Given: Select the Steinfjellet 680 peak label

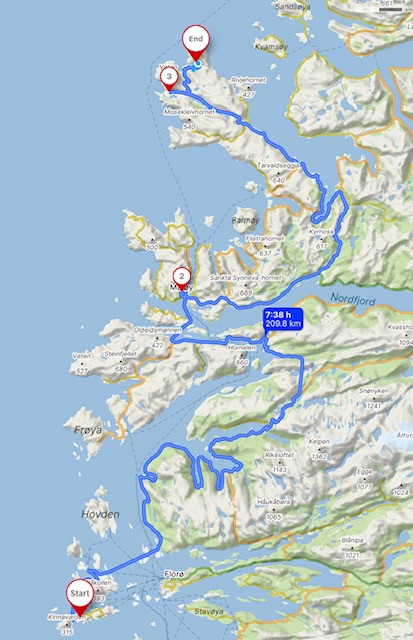Looking at the screenshot, I should tap(121, 361).
